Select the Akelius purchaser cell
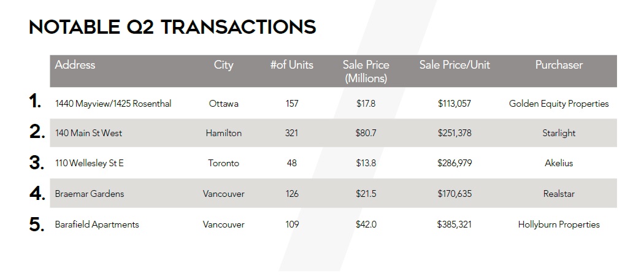Viewport: 644px width, 276px height. (x=559, y=163)
